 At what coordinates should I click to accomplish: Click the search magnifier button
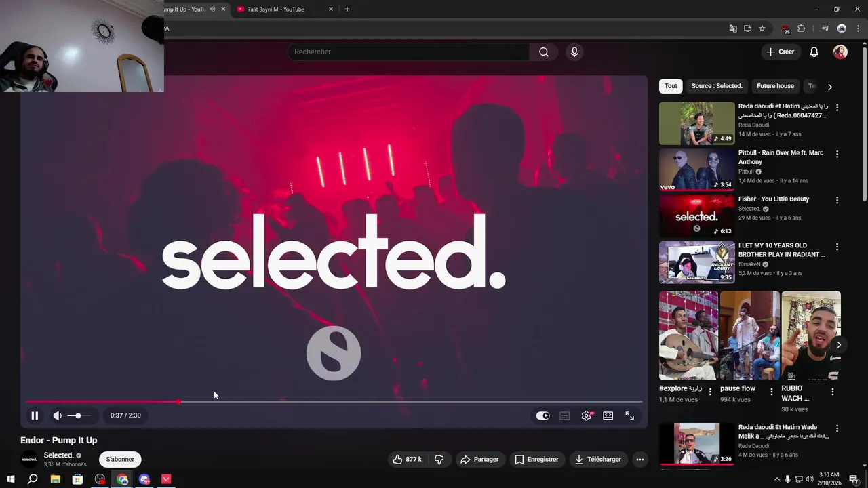[x=543, y=52]
